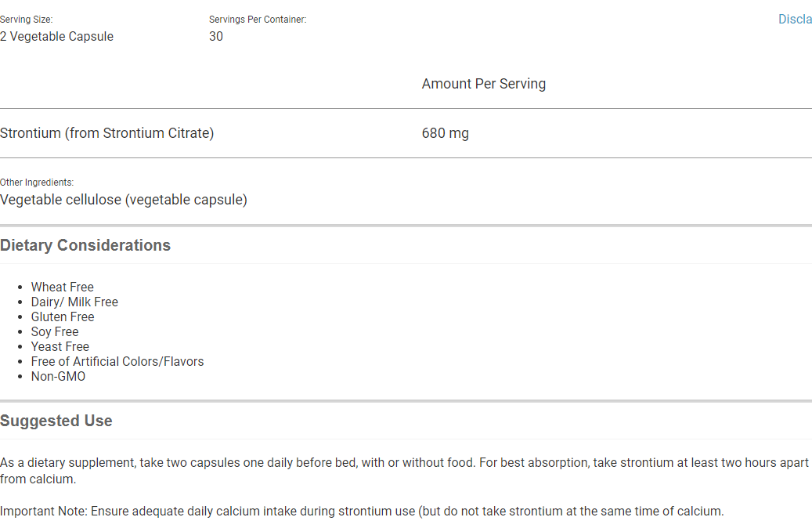Click the Vegetable cellulose ingredient text
Viewport: 812px width, 528px height.
click(x=124, y=200)
